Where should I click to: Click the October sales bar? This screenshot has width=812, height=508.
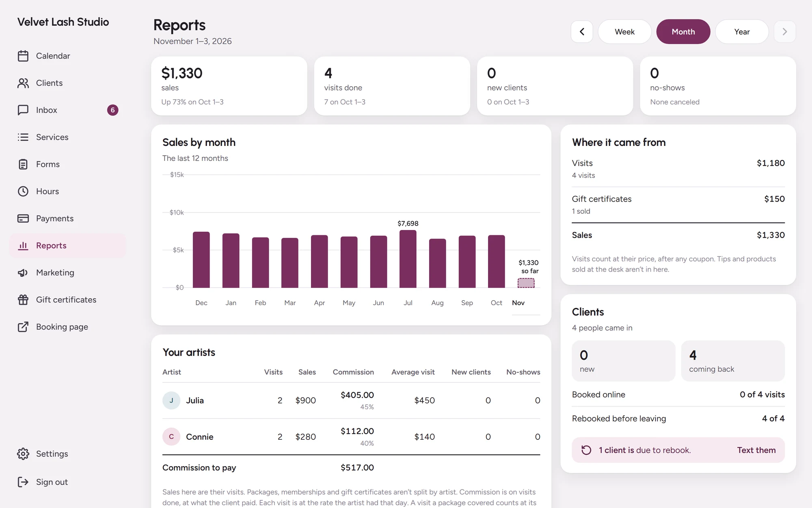[x=497, y=261]
